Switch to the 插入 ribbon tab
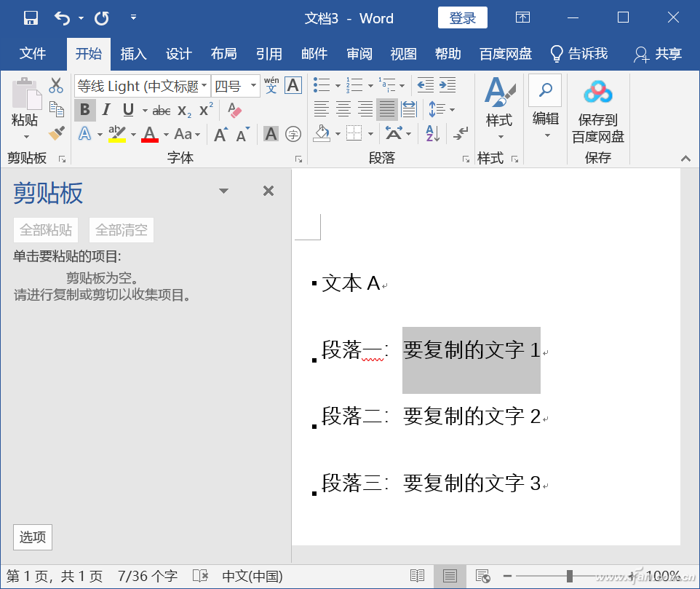This screenshot has height=589, width=700. (x=135, y=53)
